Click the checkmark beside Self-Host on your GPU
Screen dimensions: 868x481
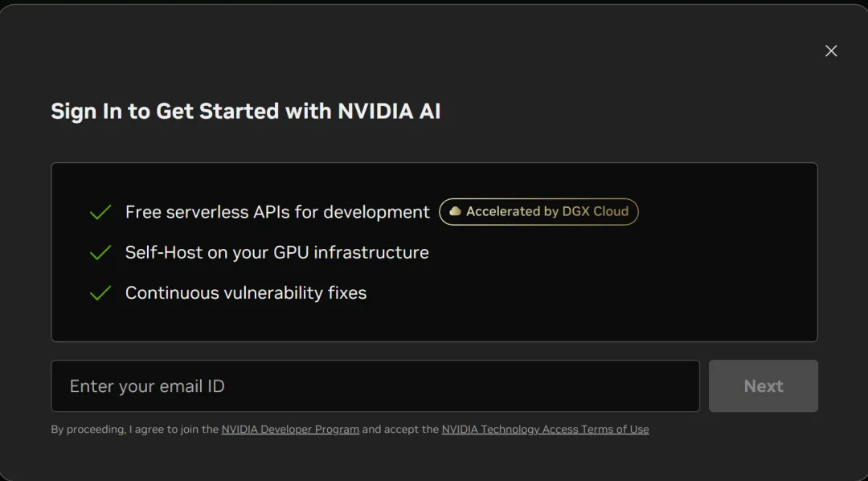[100, 253]
